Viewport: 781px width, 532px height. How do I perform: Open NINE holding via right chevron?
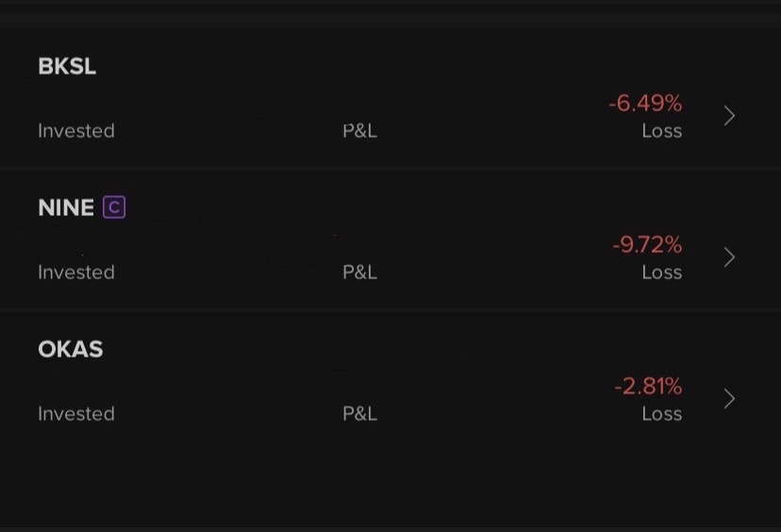click(729, 258)
